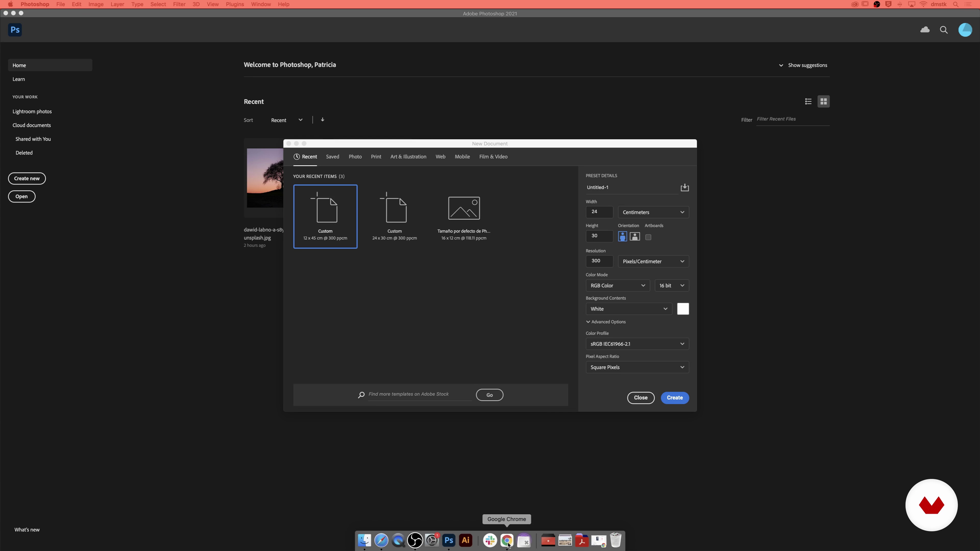The image size is (980, 551).
Task: Click the Width input field
Action: [599, 212]
